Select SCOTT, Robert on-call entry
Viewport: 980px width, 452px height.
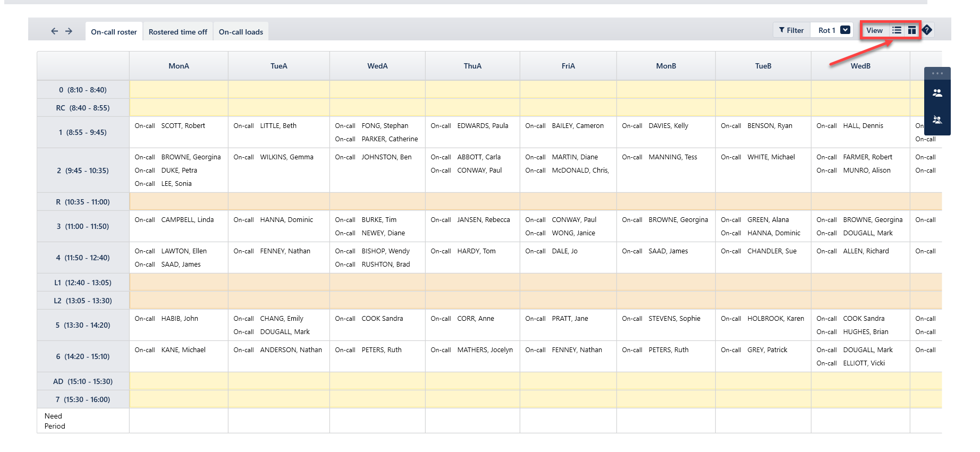183,126
